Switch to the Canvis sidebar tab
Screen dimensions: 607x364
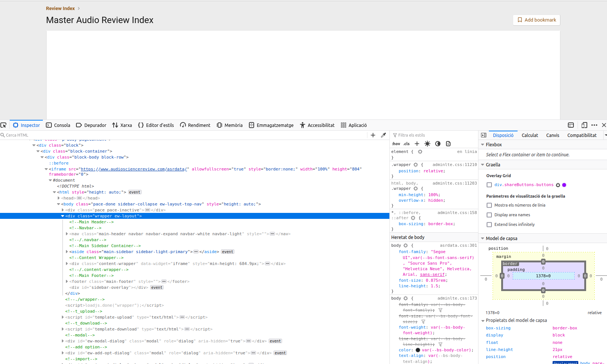pos(553,135)
